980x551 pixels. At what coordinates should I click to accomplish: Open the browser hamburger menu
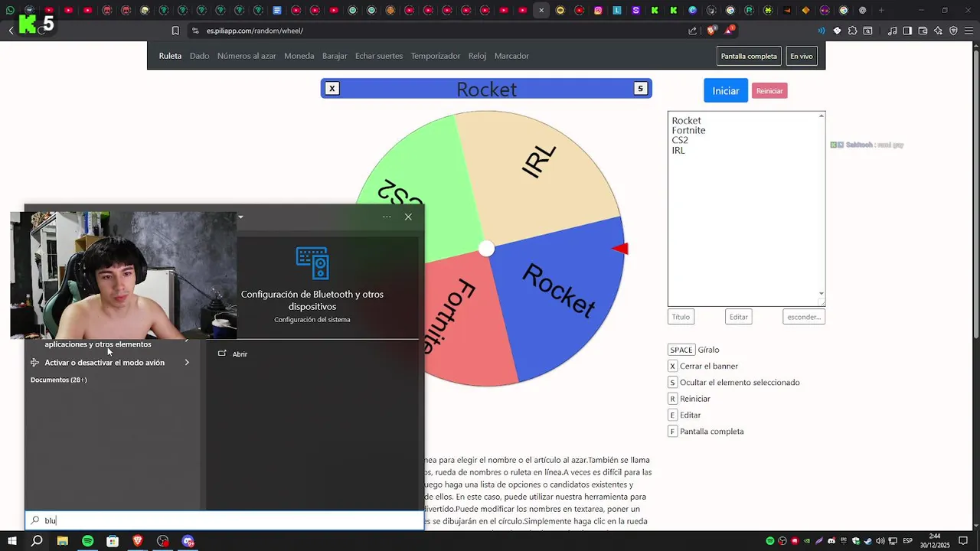click(969, 31)
